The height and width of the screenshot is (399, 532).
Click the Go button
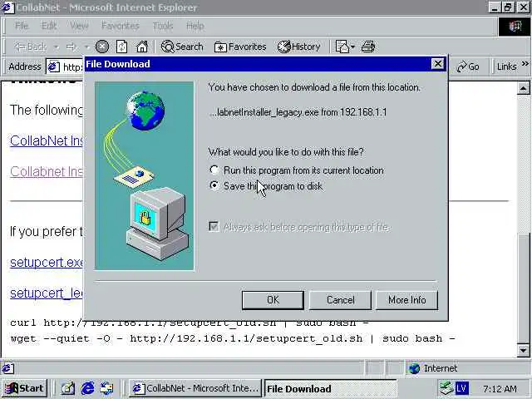(468, 66)
